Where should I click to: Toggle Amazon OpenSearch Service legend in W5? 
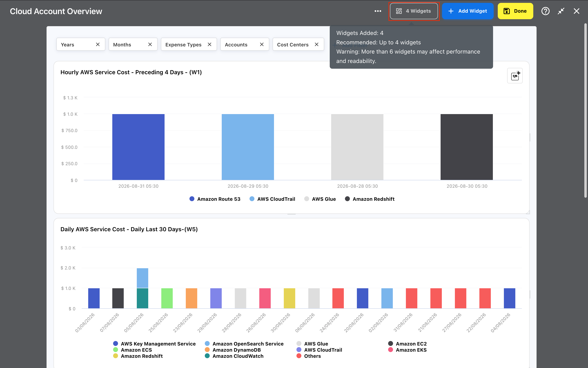(244, 343)
